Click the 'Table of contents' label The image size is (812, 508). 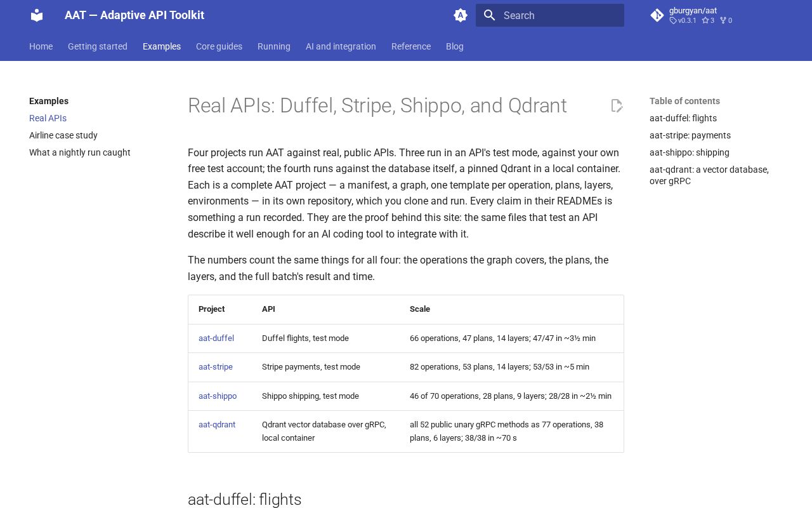pos(684,101)
